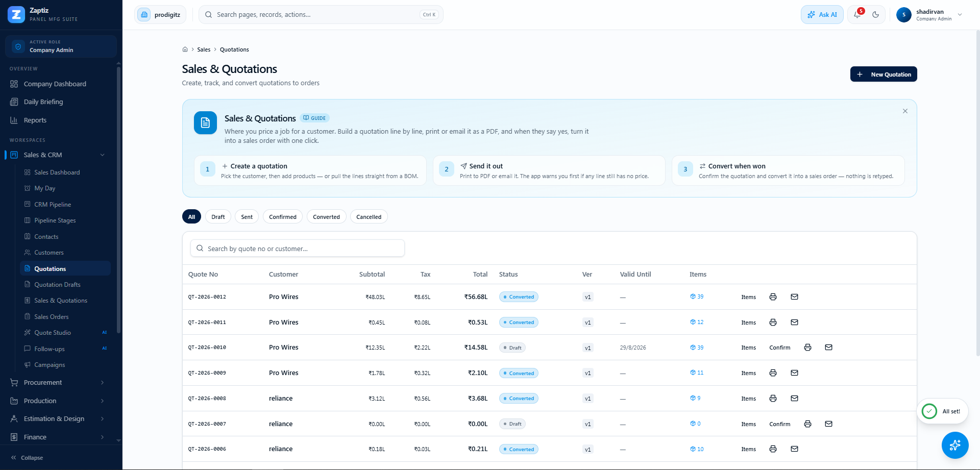Collapse the sidebar

[x=27, y=458]
